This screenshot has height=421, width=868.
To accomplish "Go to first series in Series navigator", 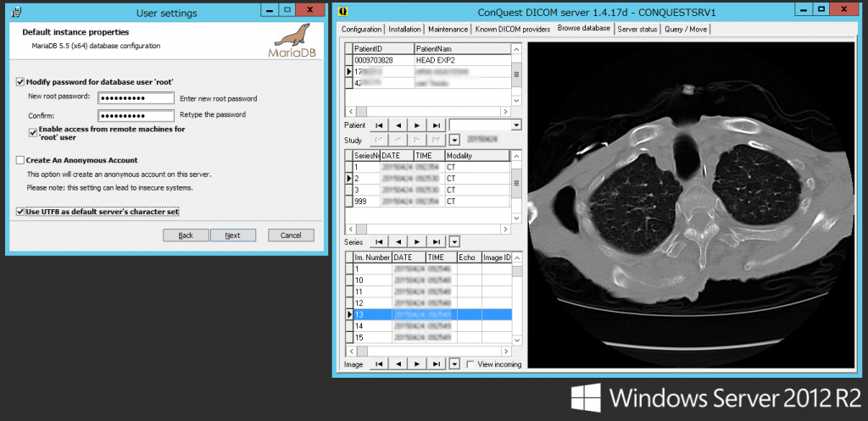I will point(378,241).
